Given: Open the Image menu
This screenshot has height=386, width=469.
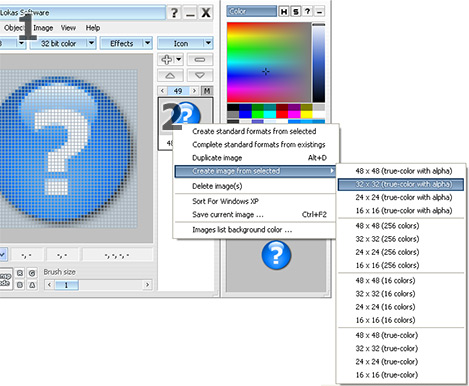Looking at the screenshot, I should pos(43,28).
